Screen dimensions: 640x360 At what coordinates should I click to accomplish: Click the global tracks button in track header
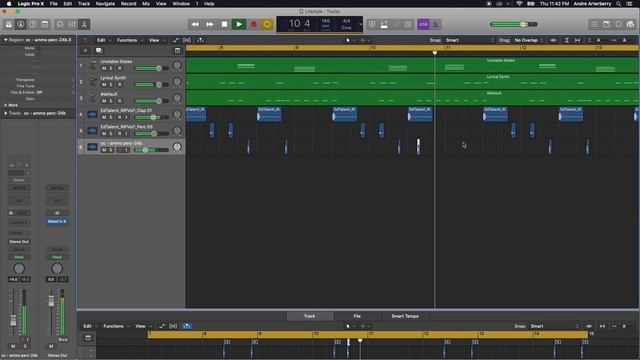click(177, 51)
